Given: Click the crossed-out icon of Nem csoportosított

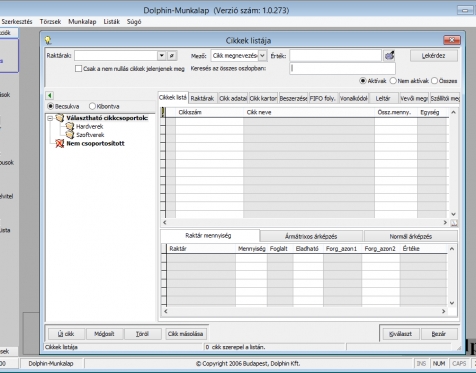Looking at the screenshot, I should point(59,144).
